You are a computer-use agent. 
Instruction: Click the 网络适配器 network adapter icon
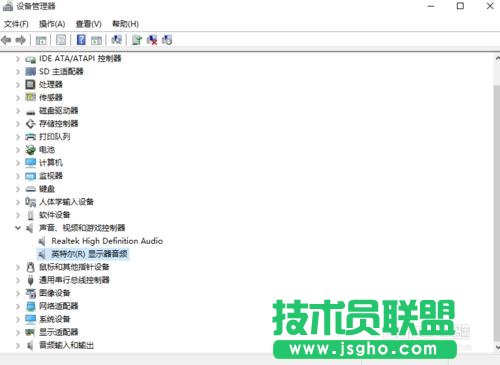30,306
